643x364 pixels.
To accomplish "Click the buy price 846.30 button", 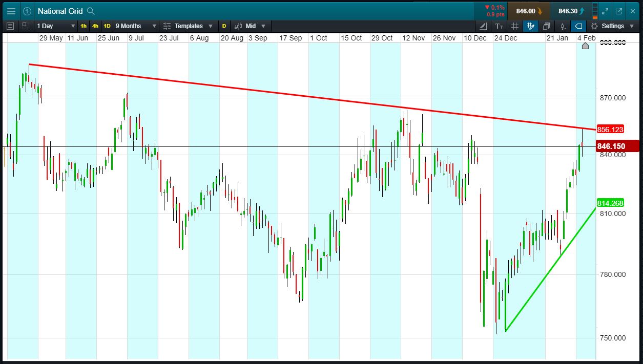I will [x=571, y=11].
